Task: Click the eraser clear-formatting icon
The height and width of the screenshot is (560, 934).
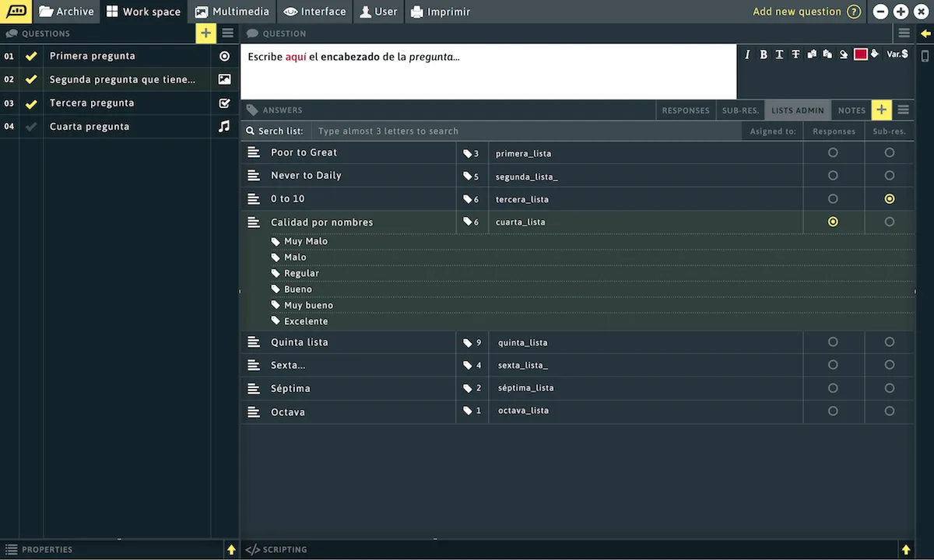Action: [843, 54]
